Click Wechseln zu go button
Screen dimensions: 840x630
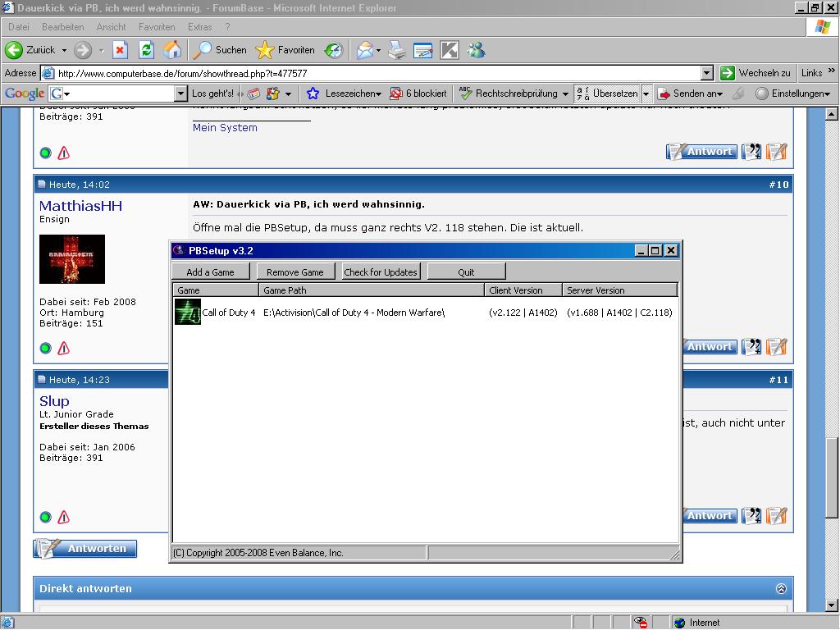pos(756,73)
